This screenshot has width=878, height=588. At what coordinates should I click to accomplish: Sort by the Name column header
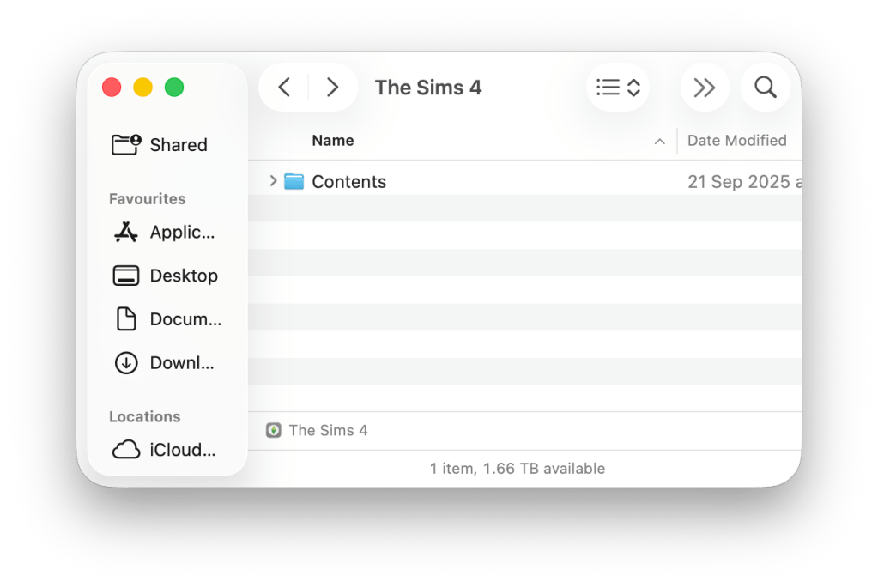pos(333,141)
